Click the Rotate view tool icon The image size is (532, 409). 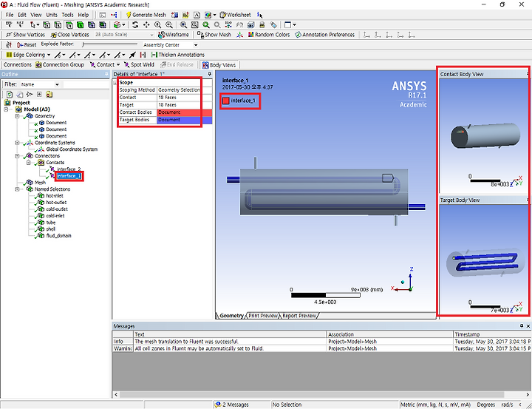point(135,25)
